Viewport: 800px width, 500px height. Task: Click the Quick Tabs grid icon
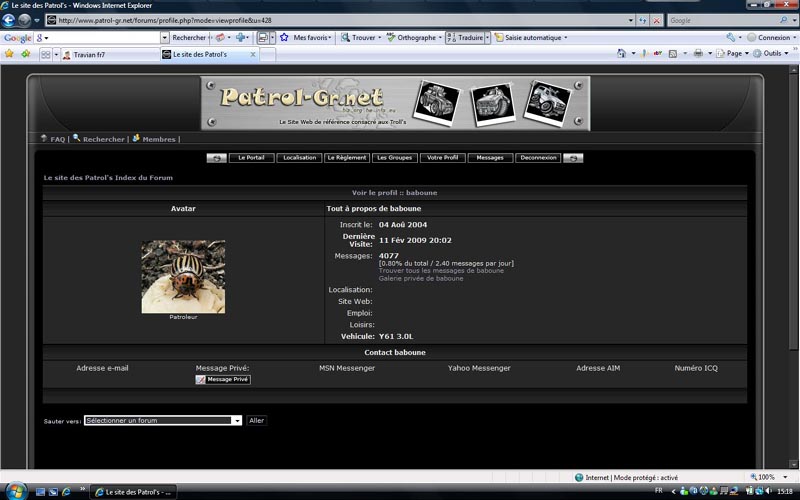pos(45,54)
